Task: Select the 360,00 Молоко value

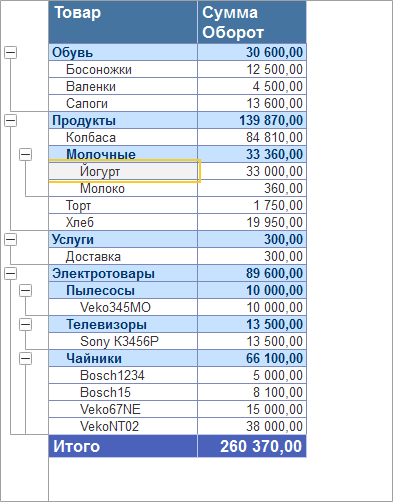Action: 252,188
